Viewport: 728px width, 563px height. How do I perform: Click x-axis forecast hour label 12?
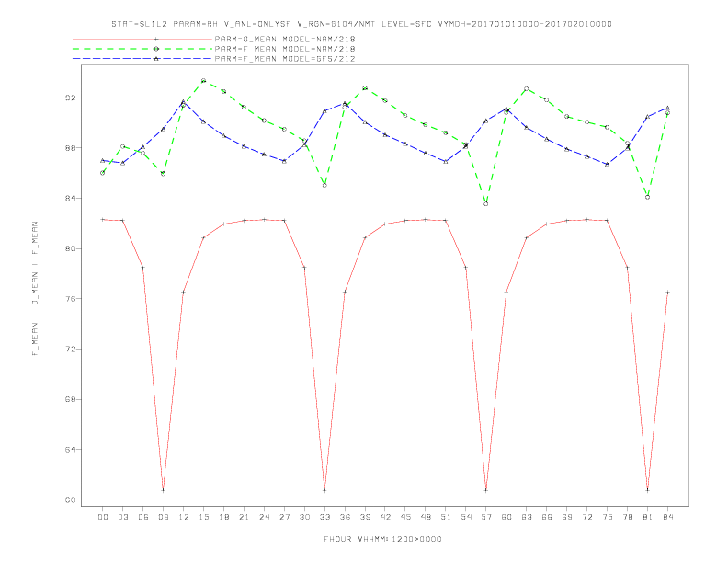pyautogui.click(x=184, y=517)
